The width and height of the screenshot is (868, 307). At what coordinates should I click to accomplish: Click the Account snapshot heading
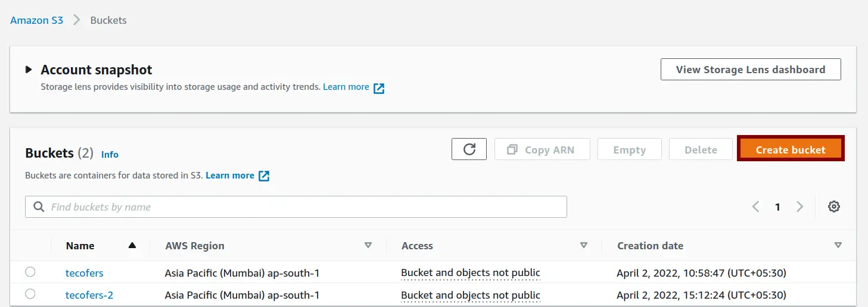[x=97, y=70]
